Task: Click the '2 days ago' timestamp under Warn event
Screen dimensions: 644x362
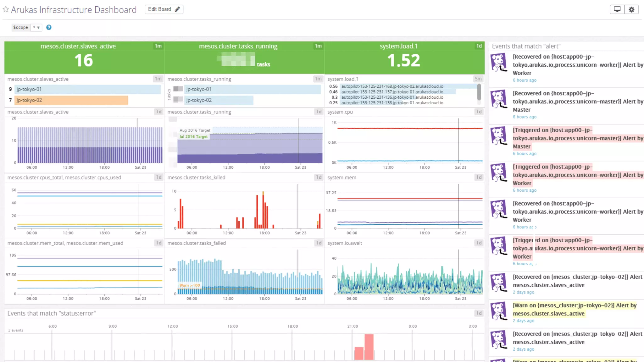Action: coord(524,321)
